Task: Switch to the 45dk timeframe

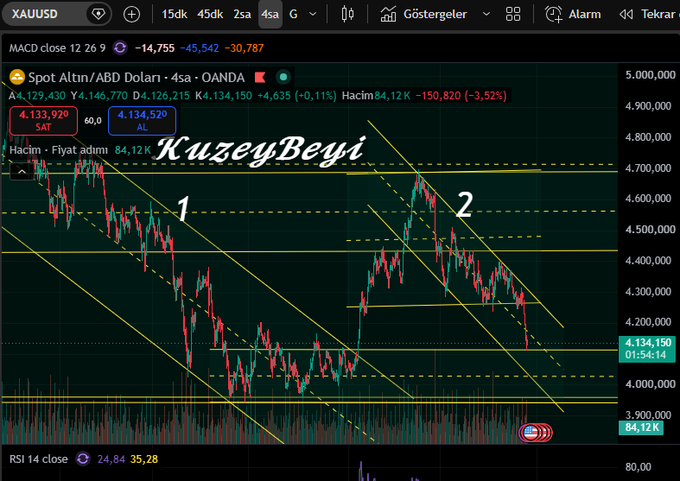Action: pos(210,14)
